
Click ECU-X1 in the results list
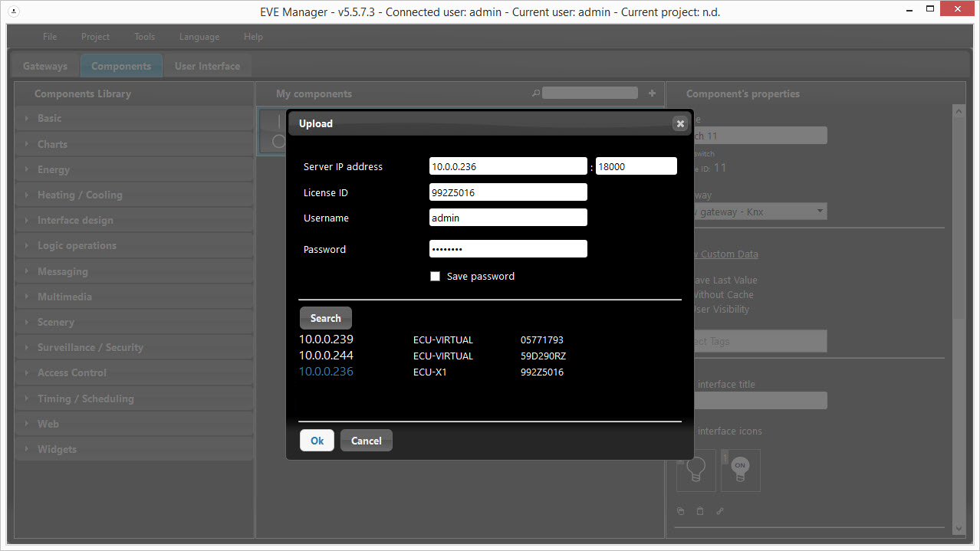429,372
